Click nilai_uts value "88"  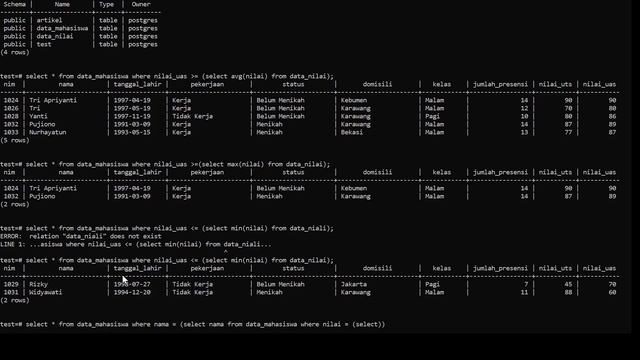(x=568, y=292)
